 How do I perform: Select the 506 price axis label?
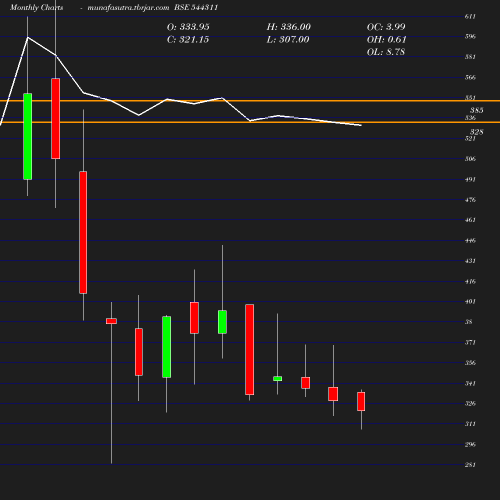(470, 159)
